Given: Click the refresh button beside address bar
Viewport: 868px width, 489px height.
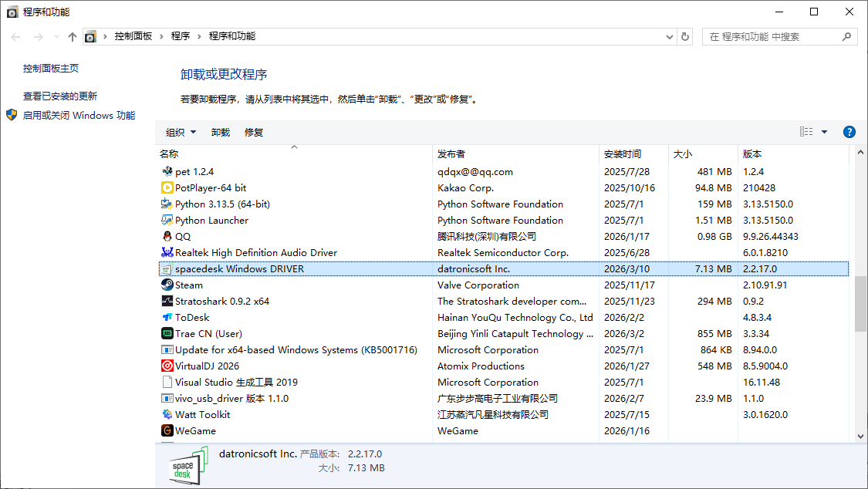Looking at the screenshot, I should [x=685, y=36].
